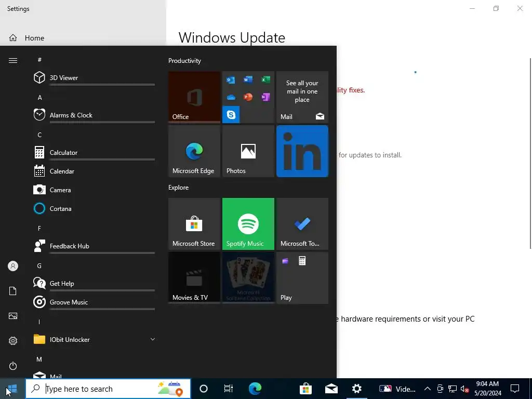
Task: Open Calculator in the Start menu list
Action: (94, 152)
